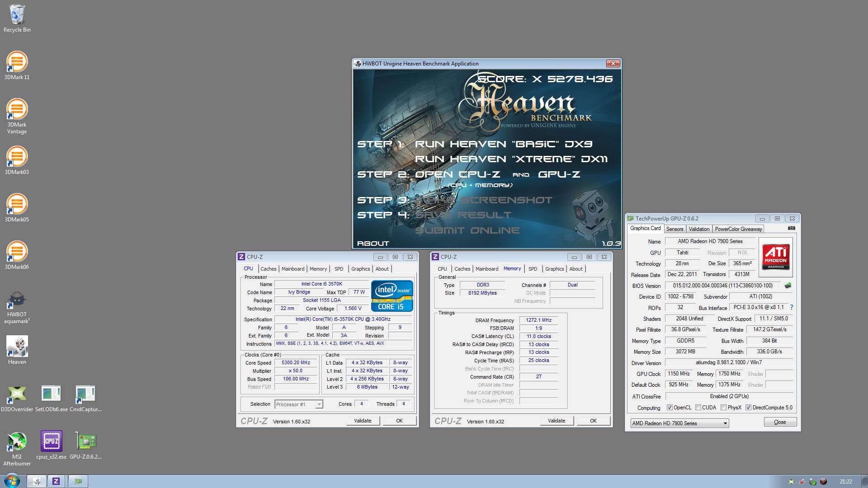This screenshot has width=868, height=488.
Task: Launch 3DMark03 desktop shortcut
Action: [x=17, y=161]
